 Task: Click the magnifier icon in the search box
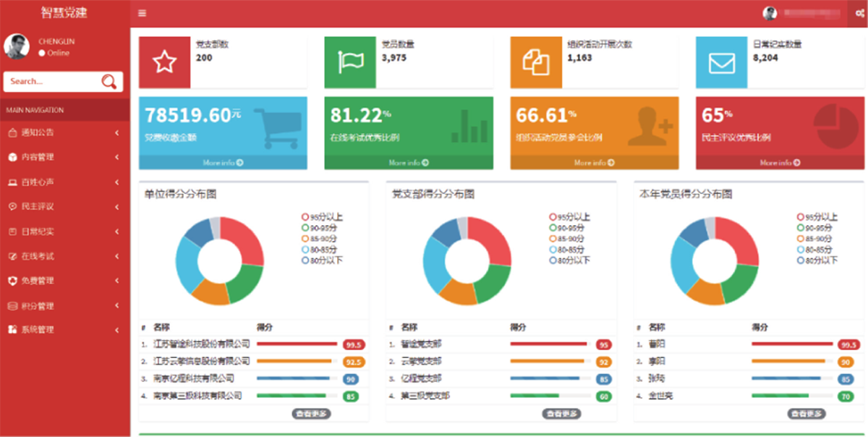109,82
